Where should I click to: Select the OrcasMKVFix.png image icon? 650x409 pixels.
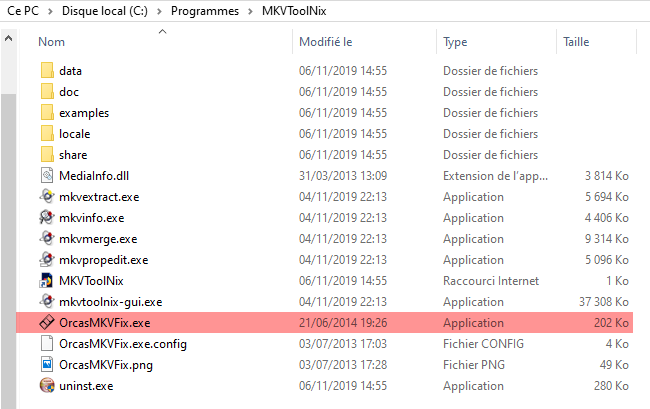[47, 365]
